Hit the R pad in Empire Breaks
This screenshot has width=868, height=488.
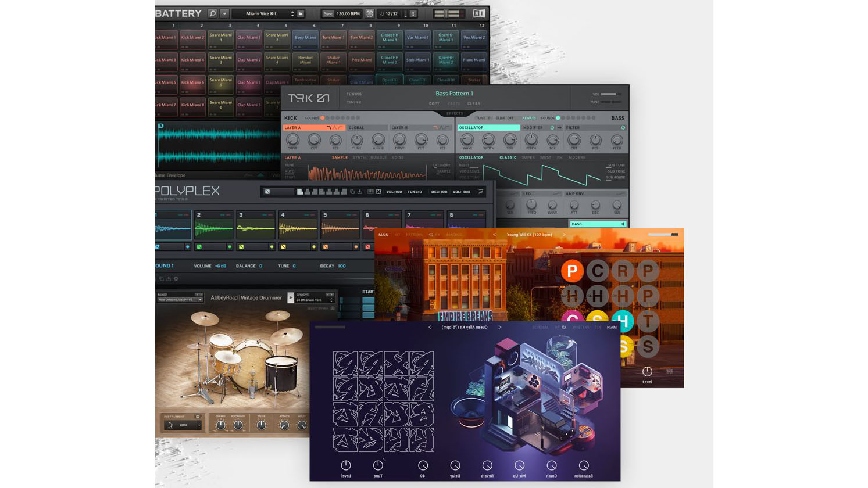coord(623,271)
